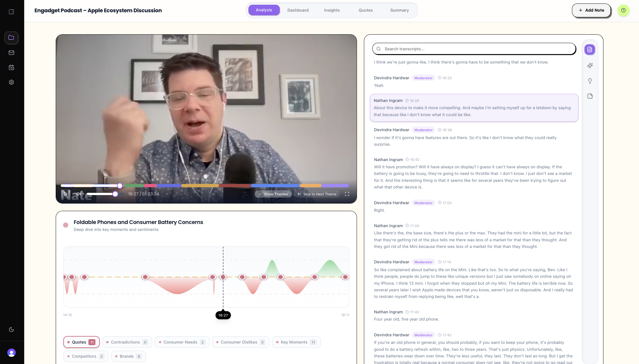Toggle dark mode moon icon
The image size is (639, 364).
tap(11, 329)
